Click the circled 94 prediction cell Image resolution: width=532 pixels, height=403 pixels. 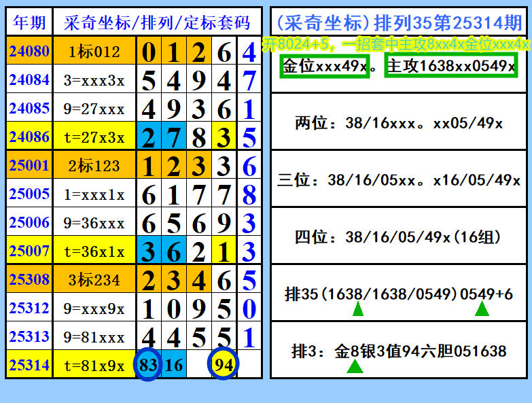click(224, 364)
